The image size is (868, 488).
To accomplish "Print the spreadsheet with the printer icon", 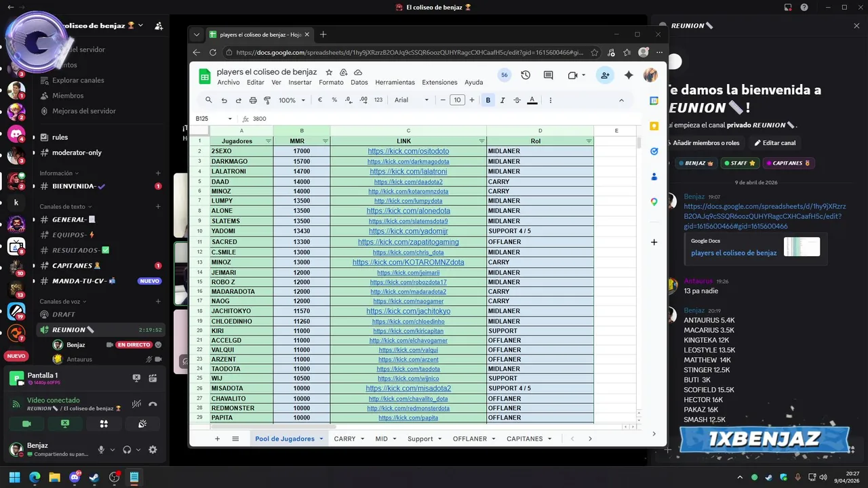I will pyautogui.click(x=253, y=100).
